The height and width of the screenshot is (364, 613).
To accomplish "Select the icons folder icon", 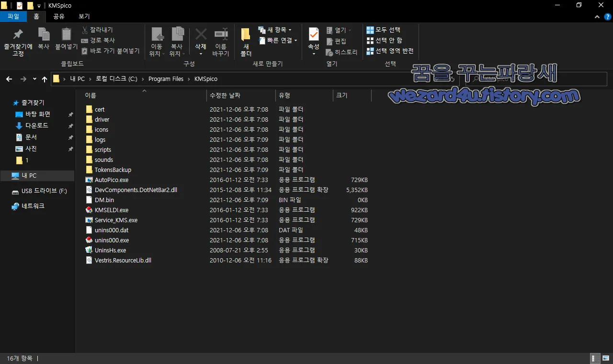I will click(89, 129).
